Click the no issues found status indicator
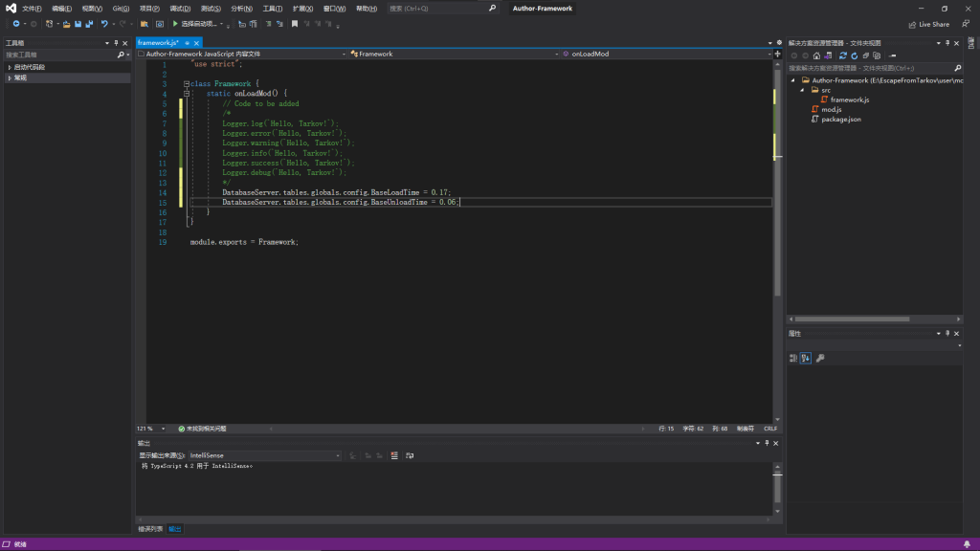The width and height of the screenshot is (980, 551). tap(202, 429)
